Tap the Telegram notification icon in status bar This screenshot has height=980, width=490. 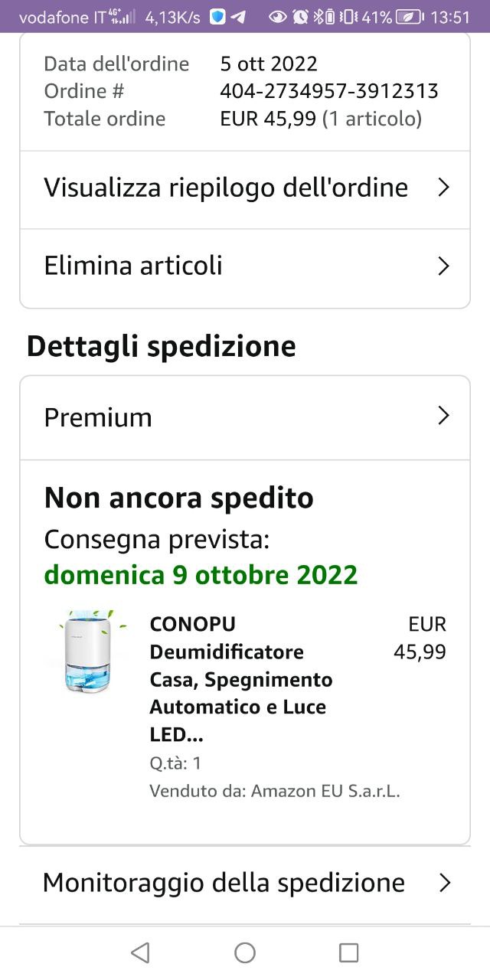238,17
